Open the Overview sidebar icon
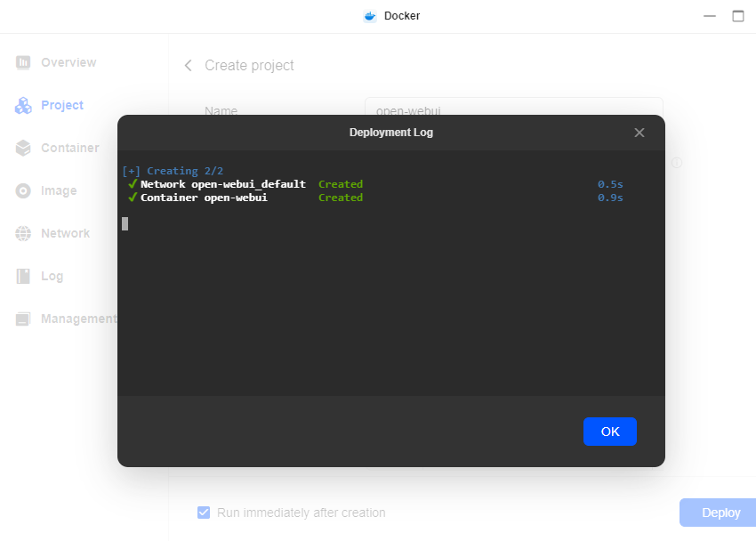 [23, 62]
